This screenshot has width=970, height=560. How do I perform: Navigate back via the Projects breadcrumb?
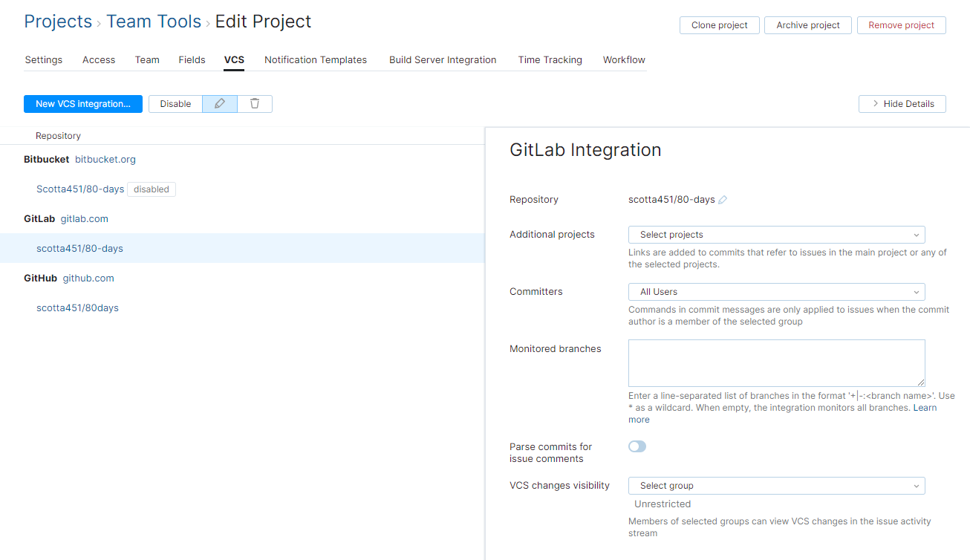(x=58, y=22)
